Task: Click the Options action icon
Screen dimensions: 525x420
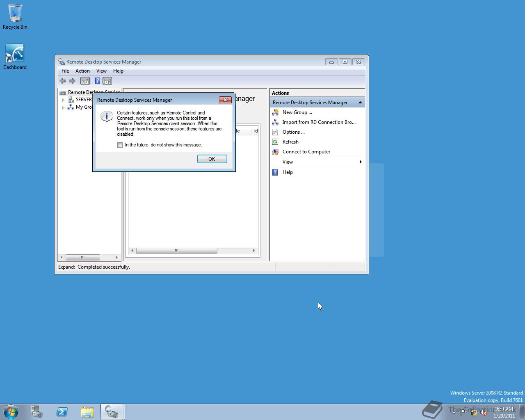Action: [275, 132]
